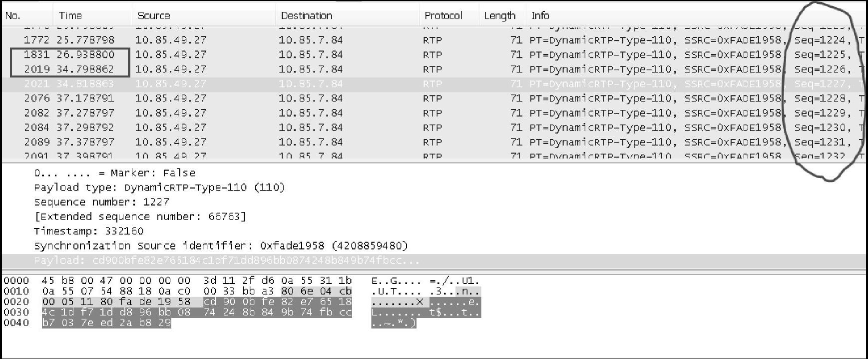Select highlighted packet 2021 with Seq=1227
This screenshot has height=359, width=868.
click(x=434, y=84)
